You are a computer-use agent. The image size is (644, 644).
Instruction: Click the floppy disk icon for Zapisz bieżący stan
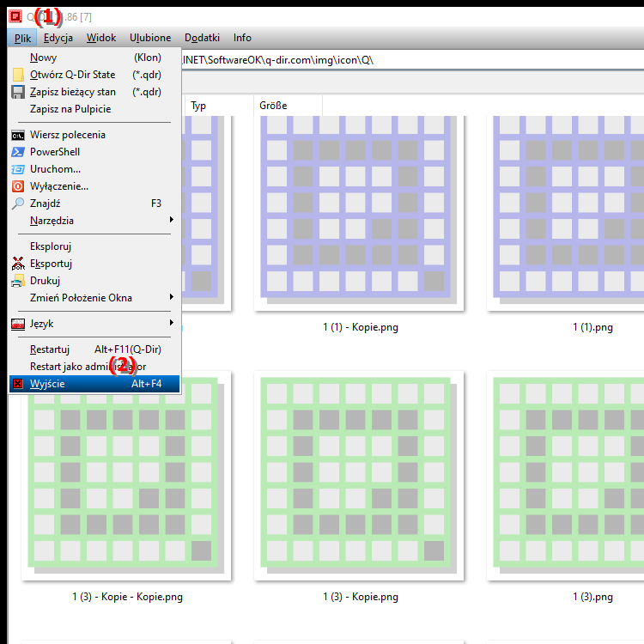[x=18, y=92]
